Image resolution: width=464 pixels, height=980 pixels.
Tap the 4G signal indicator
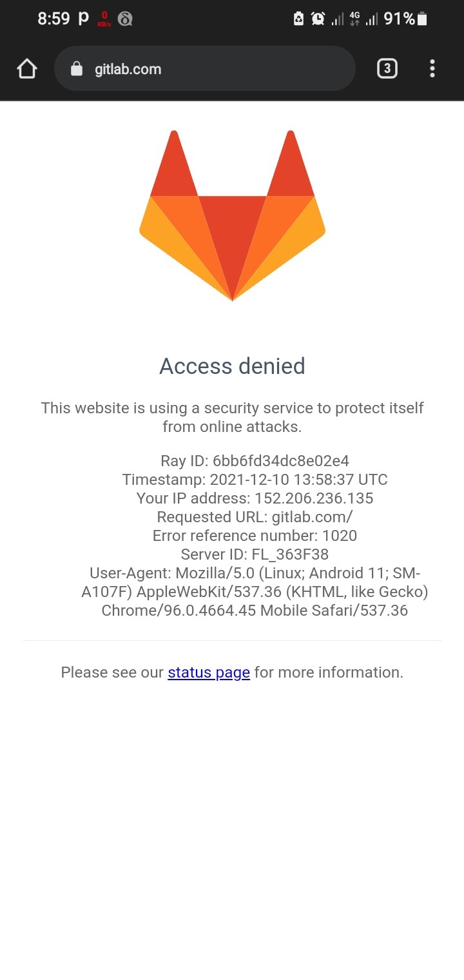[354, 19]
